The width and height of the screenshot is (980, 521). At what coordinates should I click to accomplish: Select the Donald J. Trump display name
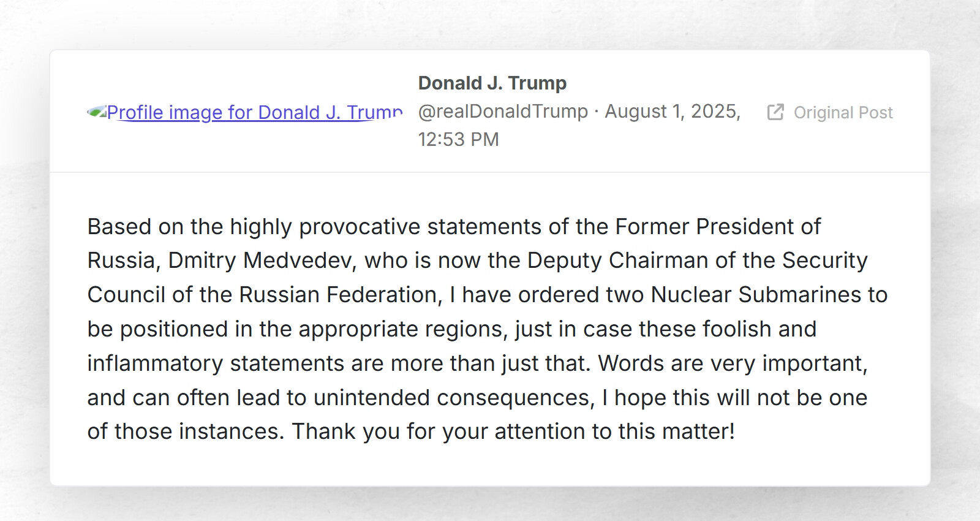coord(492,83)
